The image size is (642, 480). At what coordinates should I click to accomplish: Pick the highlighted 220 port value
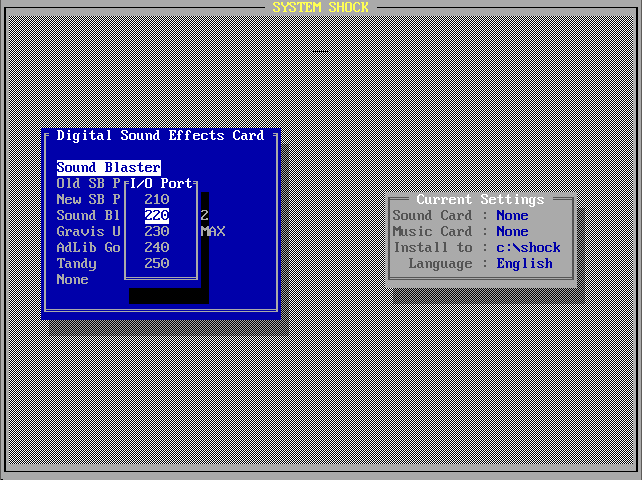pyautogui.click(x=157, y=215)
